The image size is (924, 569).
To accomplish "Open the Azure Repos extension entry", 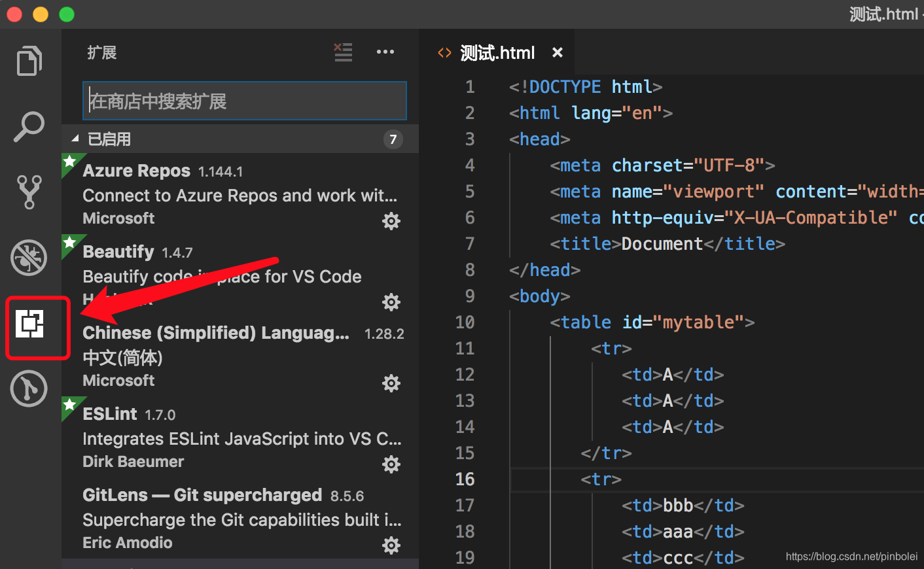I will 240,194.
